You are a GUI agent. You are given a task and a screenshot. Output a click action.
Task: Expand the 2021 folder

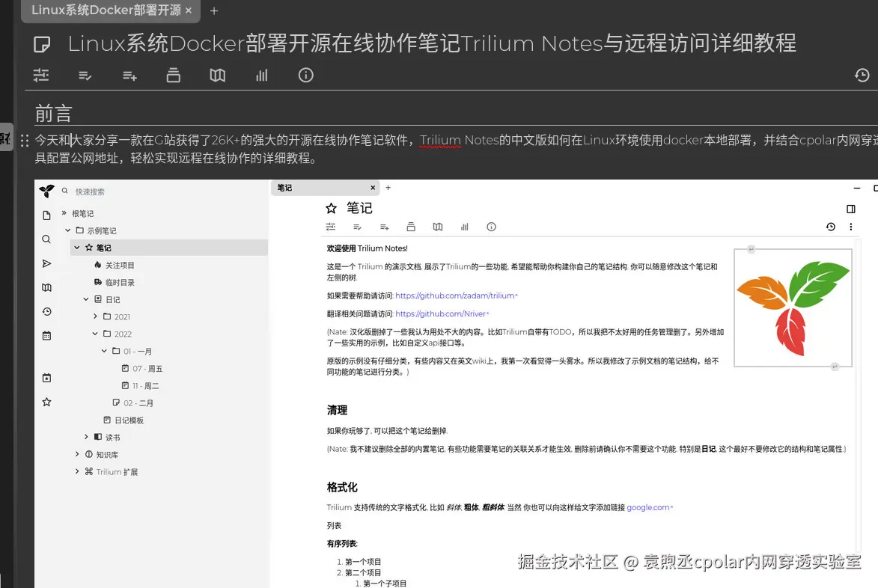95,316
